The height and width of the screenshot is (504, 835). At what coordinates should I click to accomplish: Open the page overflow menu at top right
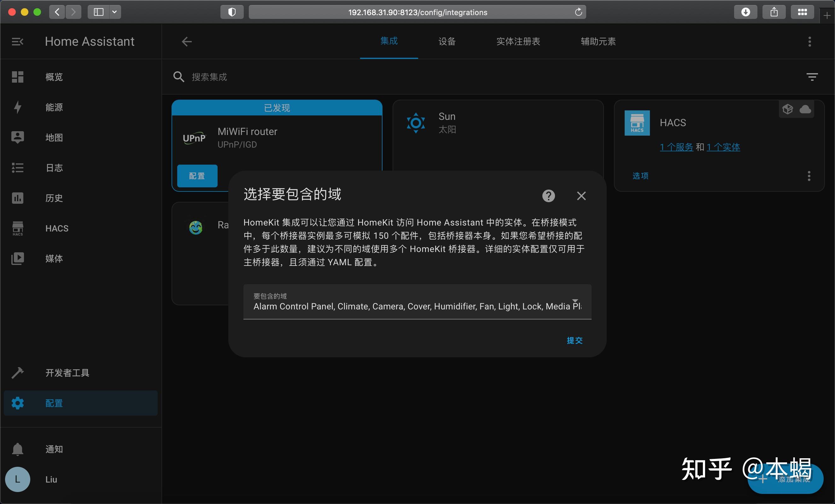tap(809, 41)
